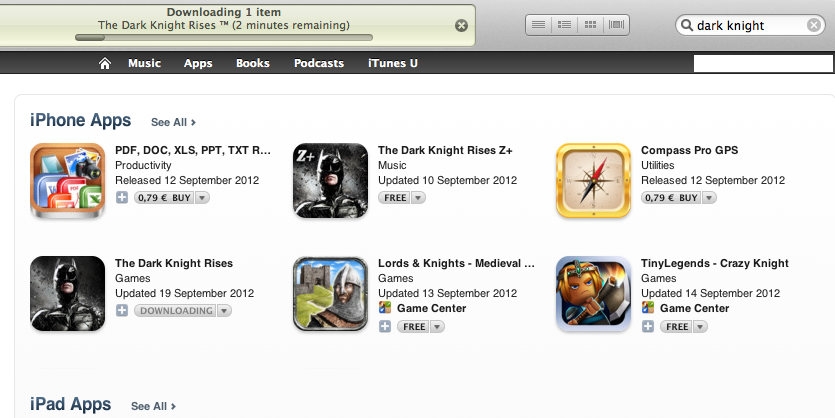Screen dimensions: 835x418
Task: Expand the dropdown arrow beside the DOWNLOADING button
Action: 224,310
